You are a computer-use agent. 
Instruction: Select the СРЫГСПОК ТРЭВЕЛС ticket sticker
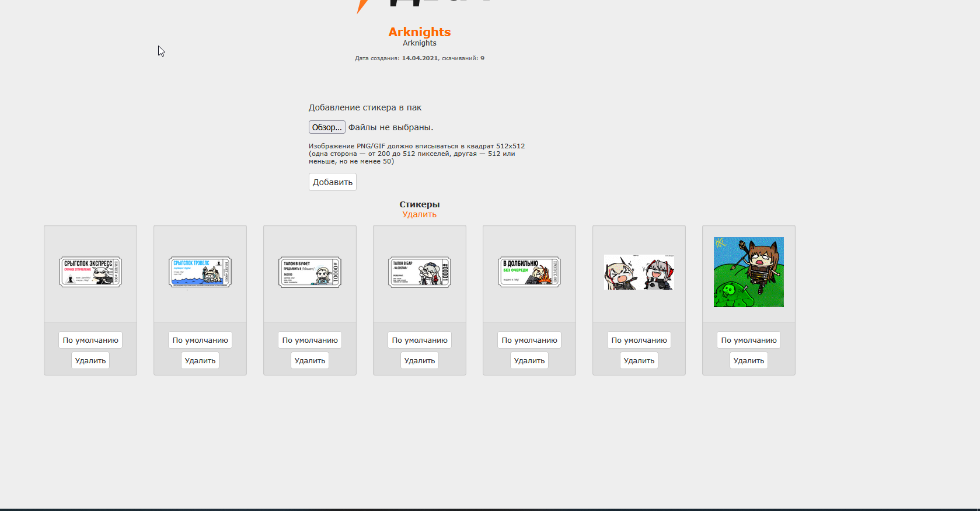click(200, 272)
